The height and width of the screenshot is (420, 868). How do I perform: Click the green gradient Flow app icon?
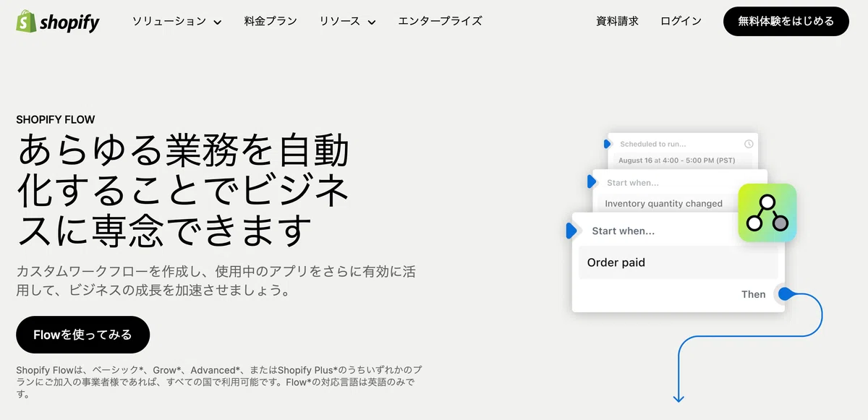(767, 213)
